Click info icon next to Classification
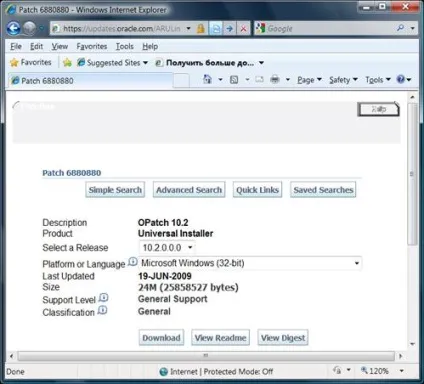Image resolution: width=424 pixels, height=384 pixels. 102,310
